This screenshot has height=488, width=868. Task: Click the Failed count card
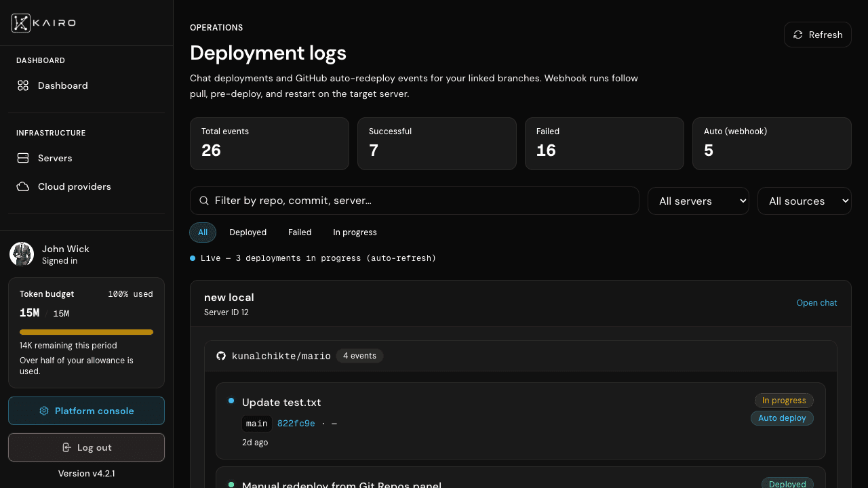tap(604, 144)
